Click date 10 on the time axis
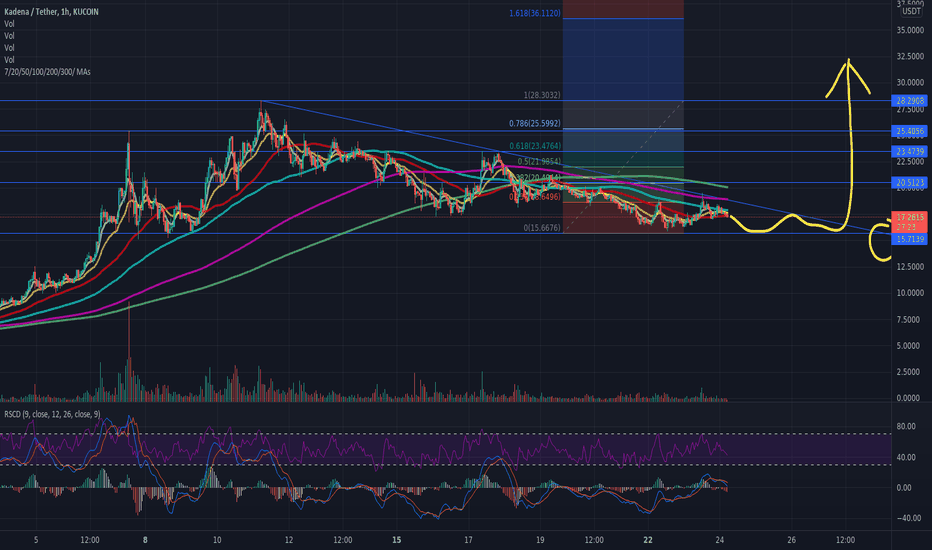Viewport: 932px width, 550px height. pos(217,540)
